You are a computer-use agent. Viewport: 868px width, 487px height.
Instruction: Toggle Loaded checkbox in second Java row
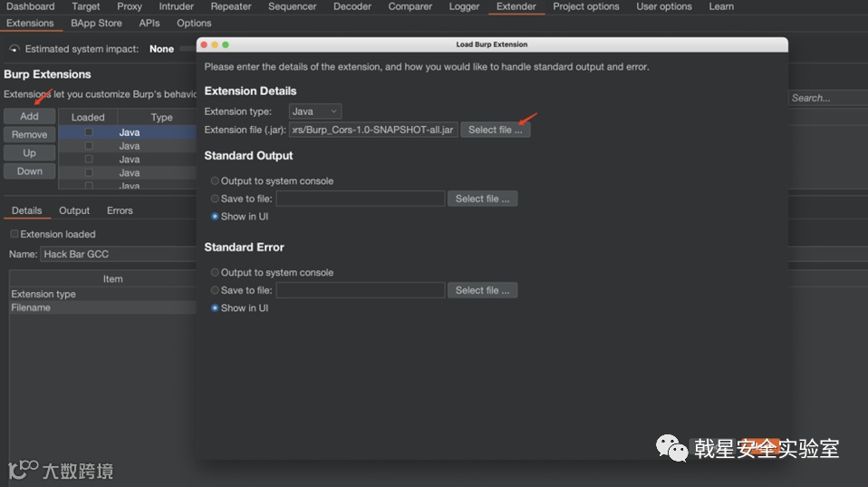[89, 146]
